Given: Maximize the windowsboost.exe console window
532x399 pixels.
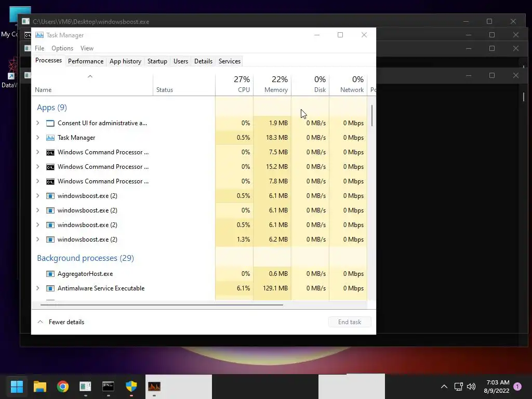Looking at the screenshot, I should point(489,21).
